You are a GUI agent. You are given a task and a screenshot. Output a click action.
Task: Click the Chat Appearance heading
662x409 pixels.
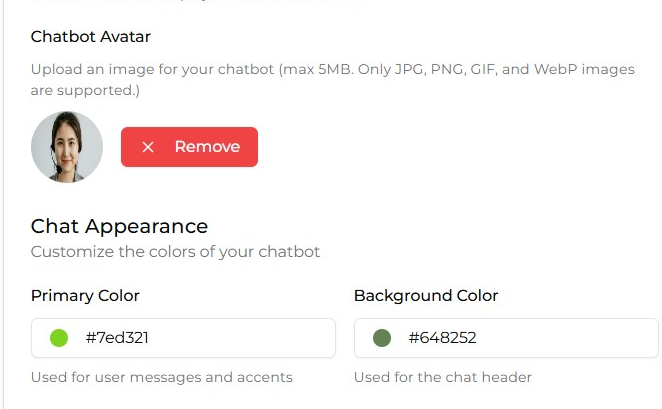tap(119, 226)
